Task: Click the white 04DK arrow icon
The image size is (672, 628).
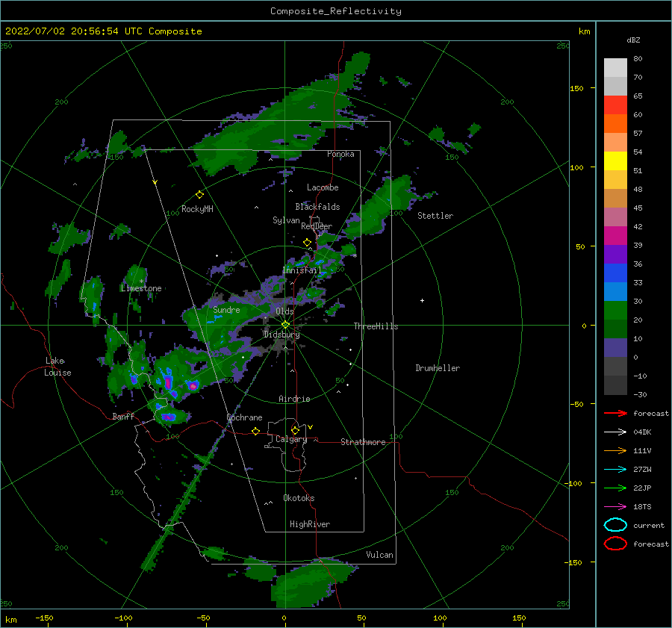Action: tap(615, 432)
